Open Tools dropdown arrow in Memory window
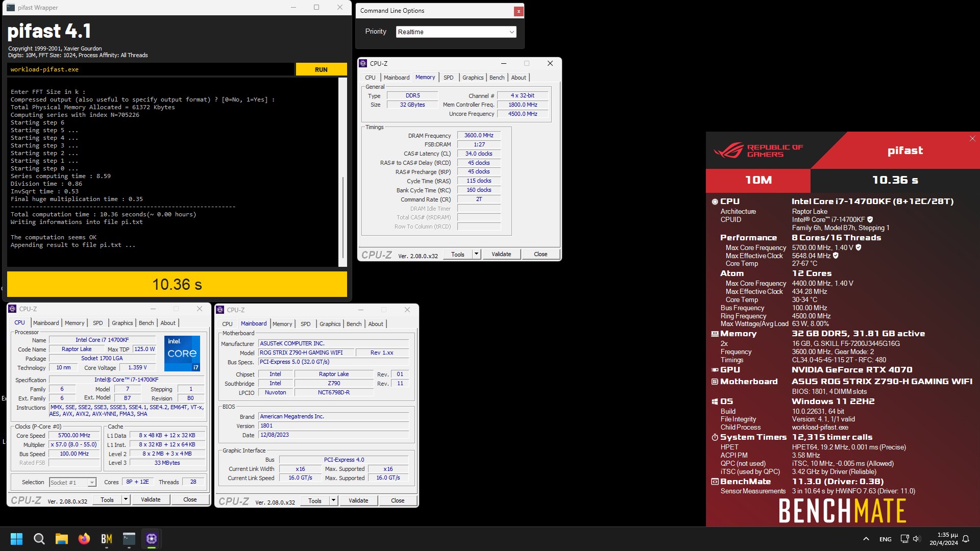Image resolution: width=980 pixels, height=551 pixels. (476, 254)
